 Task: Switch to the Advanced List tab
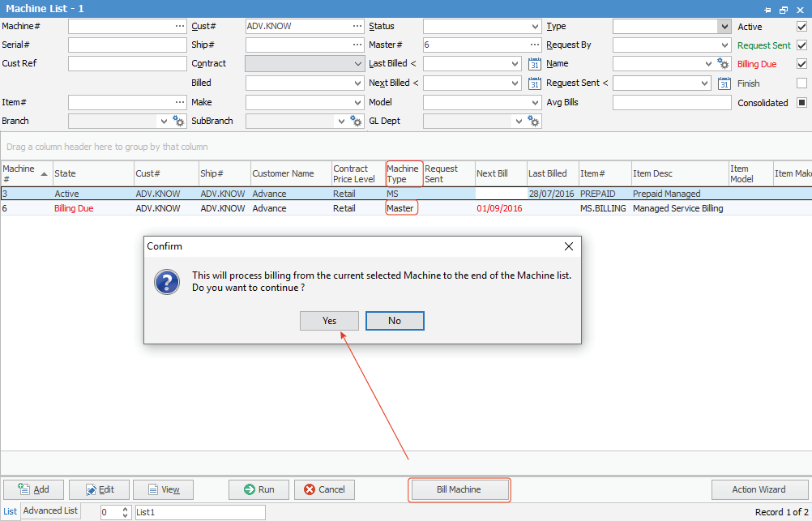50,511
